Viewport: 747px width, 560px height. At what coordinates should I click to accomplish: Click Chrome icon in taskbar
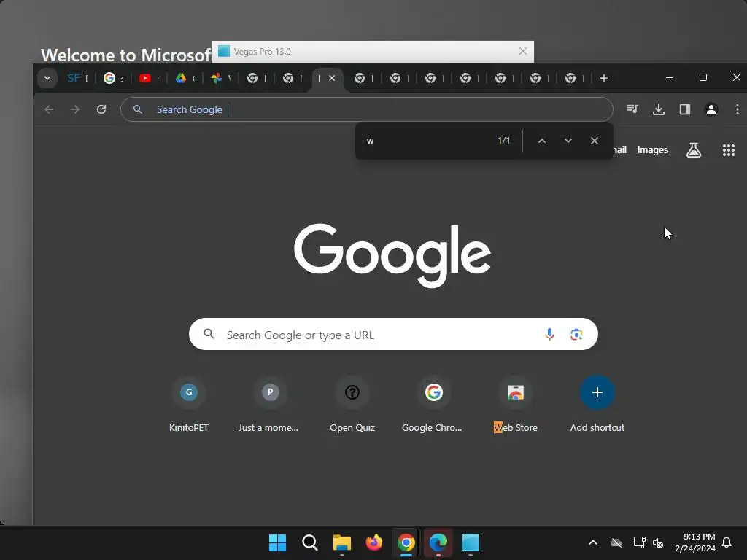coord(406,542)
